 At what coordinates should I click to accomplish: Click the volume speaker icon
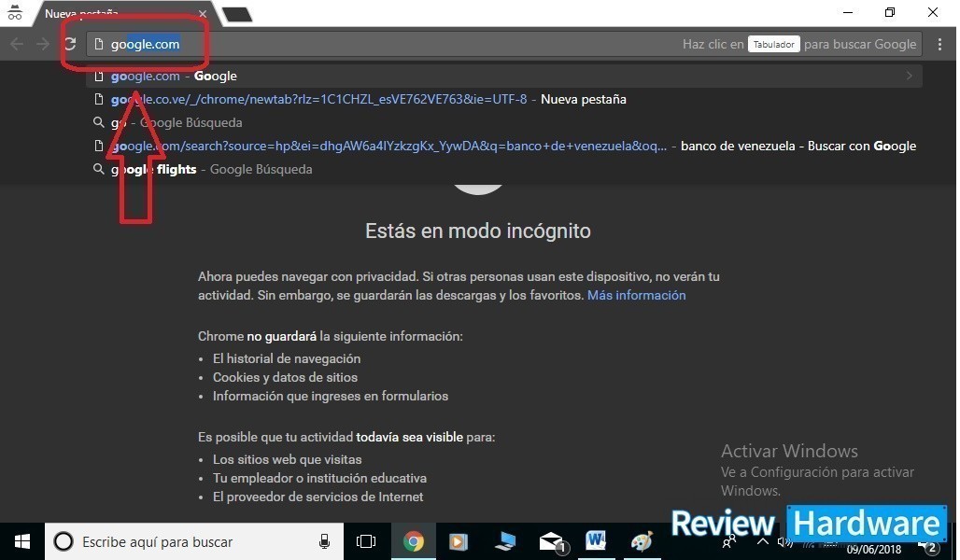(784, 541)
